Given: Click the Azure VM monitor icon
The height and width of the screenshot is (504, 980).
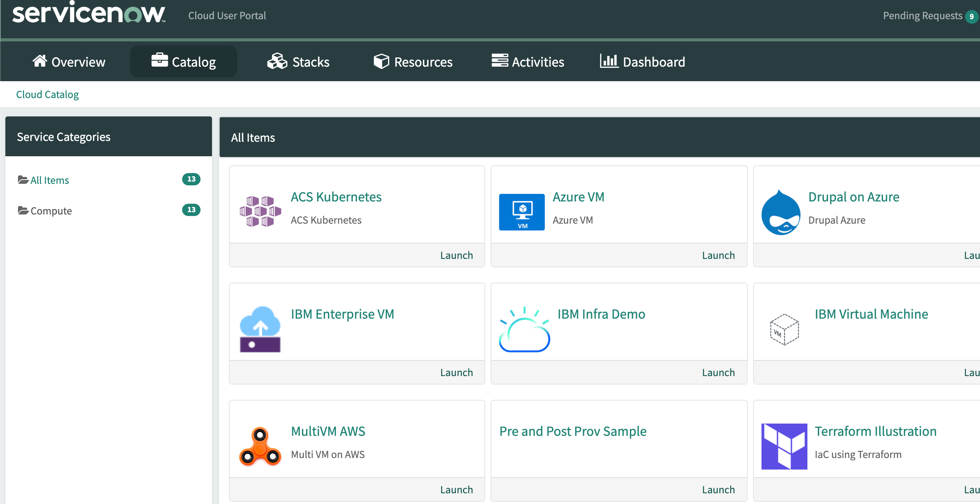Looking at the screenshot, I should 522,212.
